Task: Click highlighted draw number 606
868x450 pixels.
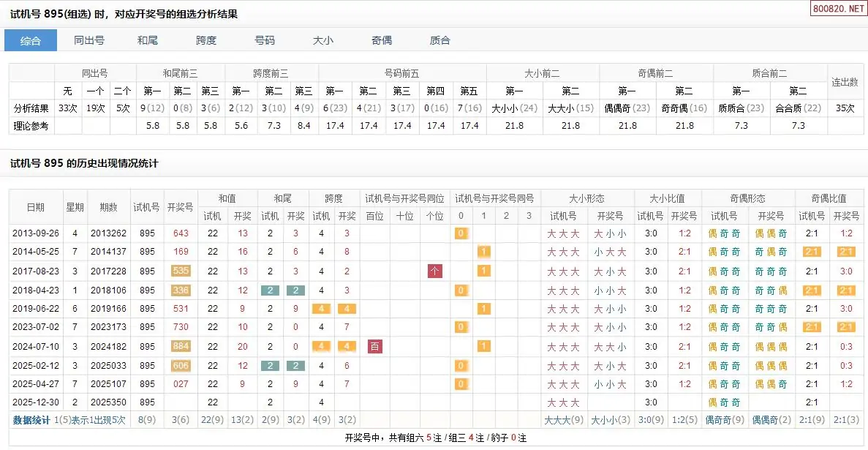Action: 180,366
